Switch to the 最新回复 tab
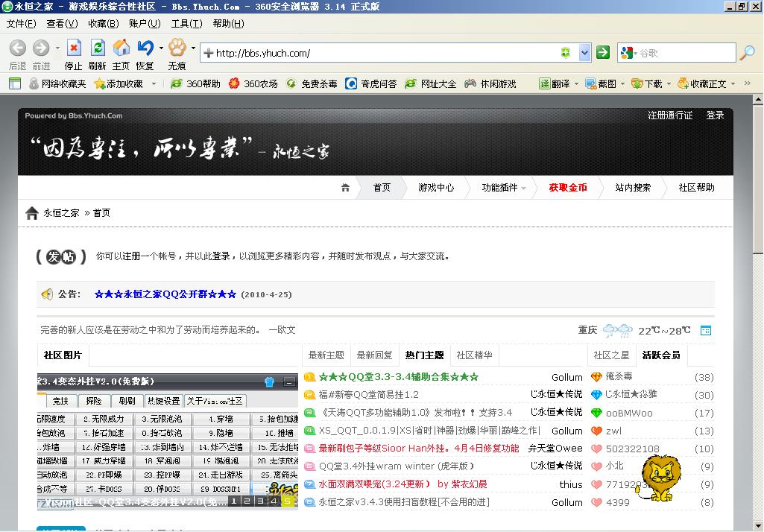The width and height of the screenshot is (764, 532). (x=374, y=355)
